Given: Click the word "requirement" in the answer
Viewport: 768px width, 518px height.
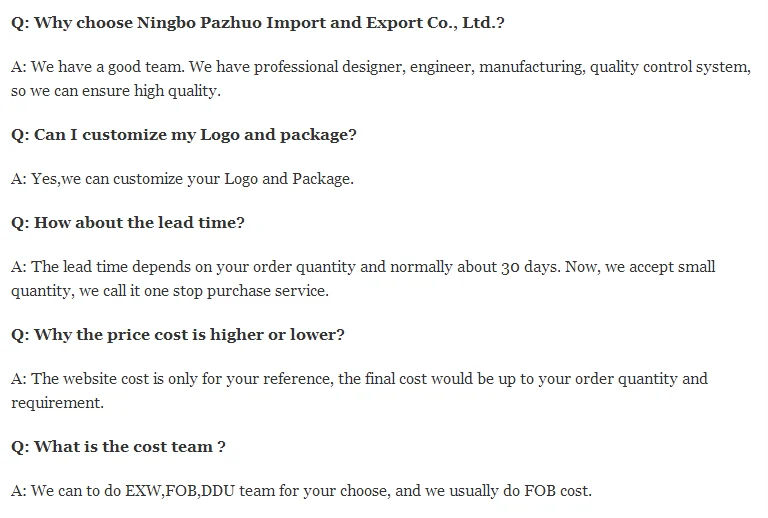Looking at the screenshot, I should pos(56,402).
